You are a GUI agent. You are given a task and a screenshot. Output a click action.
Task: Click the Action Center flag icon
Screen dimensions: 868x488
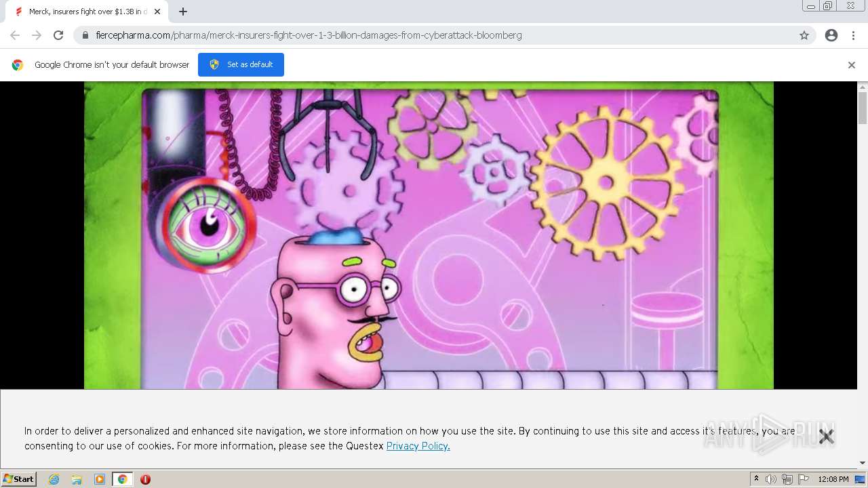click(804, 479)
